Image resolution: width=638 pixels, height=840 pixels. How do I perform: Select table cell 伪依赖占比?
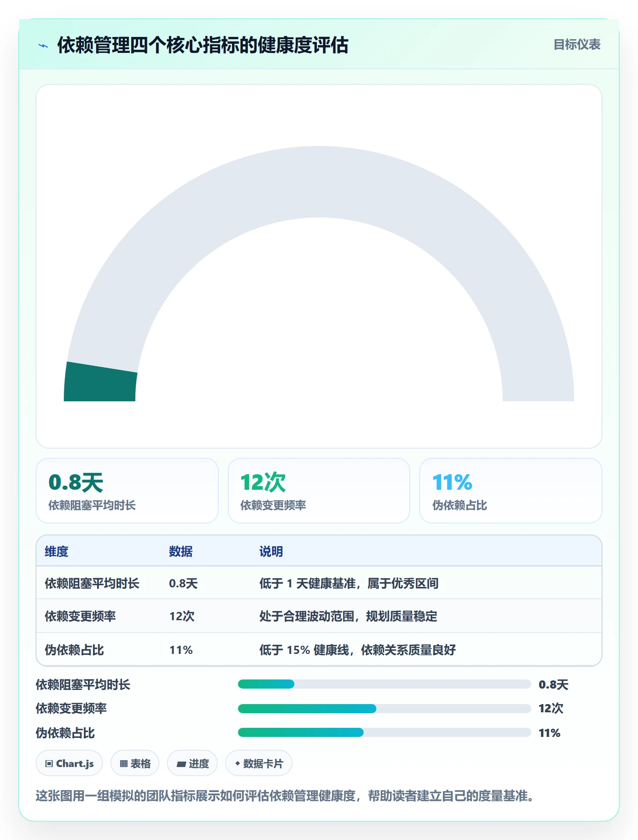pos(74,650)
